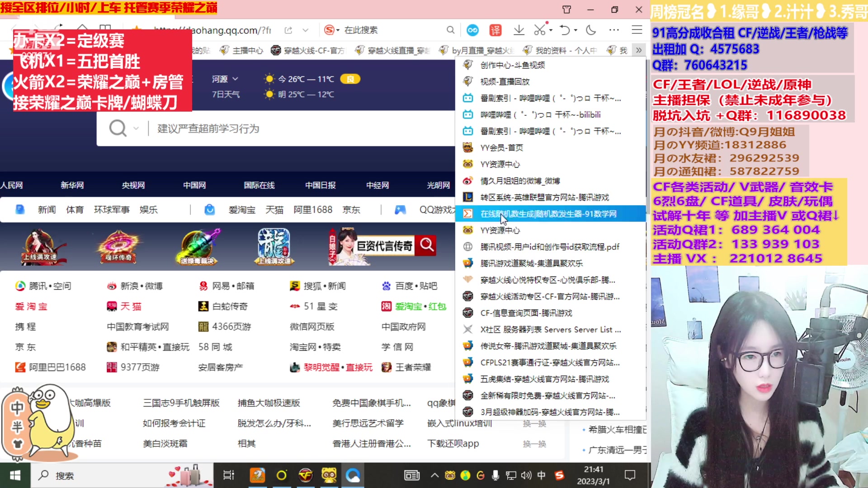
Task: Expand the address bar dropdown chevron
Action: point(306,30)
